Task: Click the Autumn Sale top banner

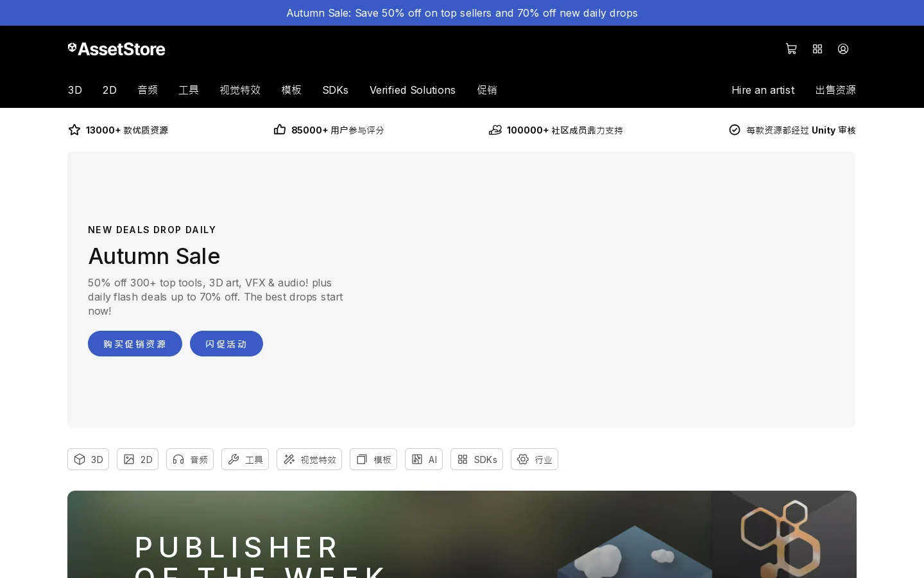Action: pyautogui.click(x=462, y=13)
